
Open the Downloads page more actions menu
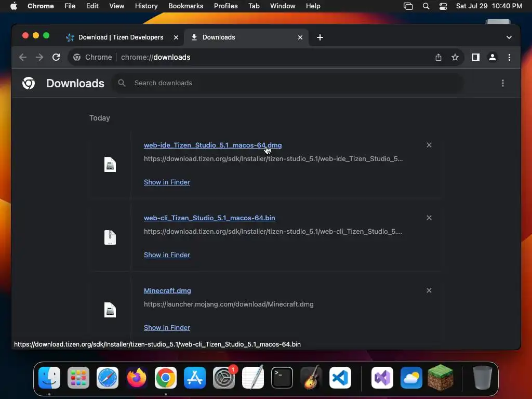(503, 83)
